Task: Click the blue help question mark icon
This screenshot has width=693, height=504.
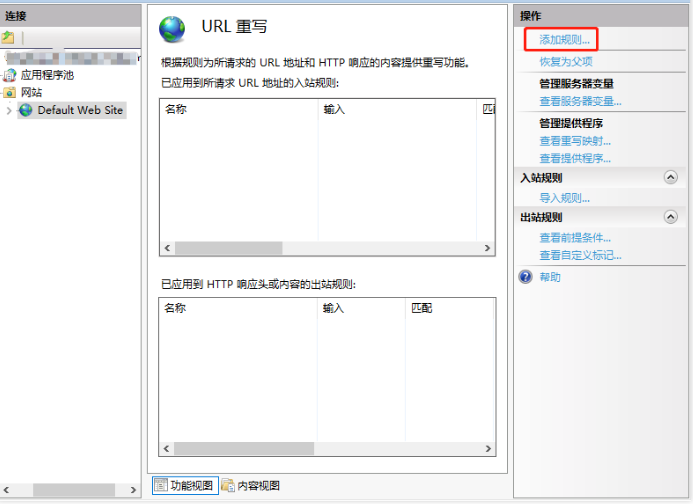Action: (525, 277)
